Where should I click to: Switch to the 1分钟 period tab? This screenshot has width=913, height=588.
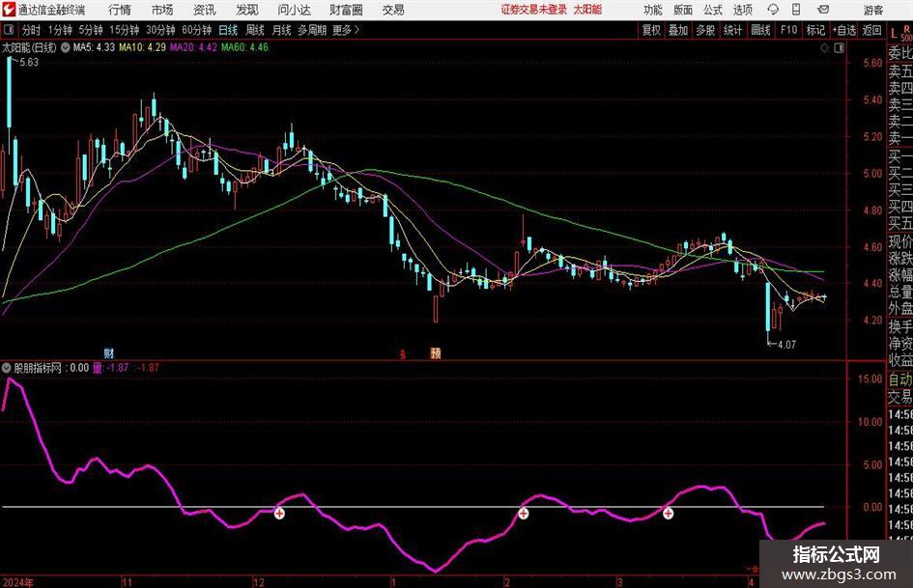59,30
